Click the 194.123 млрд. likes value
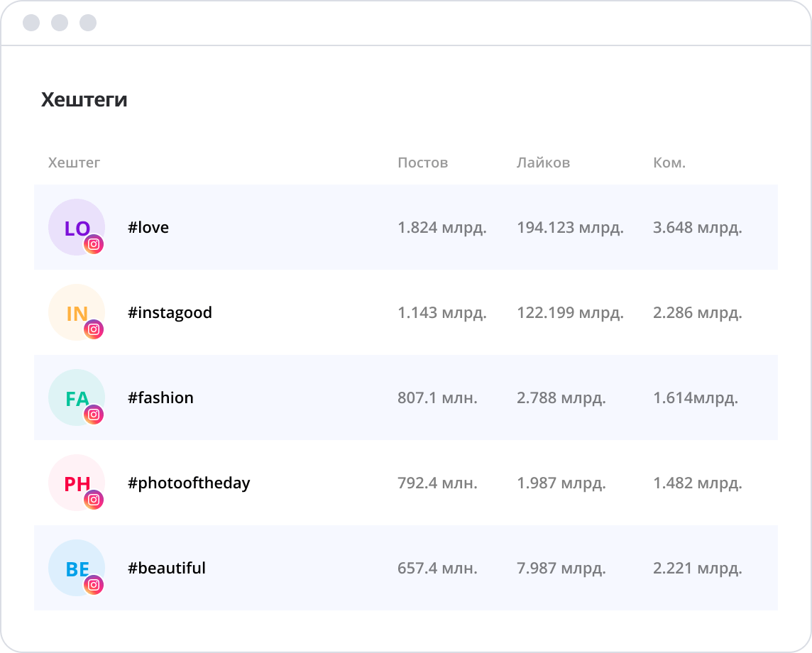Screen dimensions: 812x653 point(570,228)
